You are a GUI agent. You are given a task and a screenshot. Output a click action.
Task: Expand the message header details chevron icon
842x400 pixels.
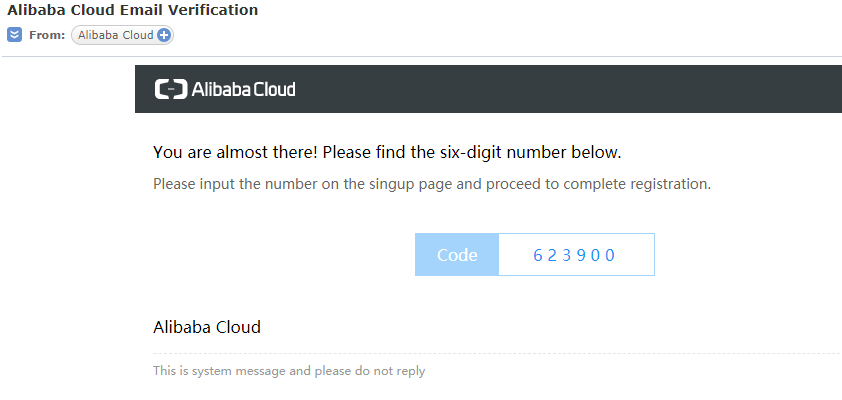14,35
